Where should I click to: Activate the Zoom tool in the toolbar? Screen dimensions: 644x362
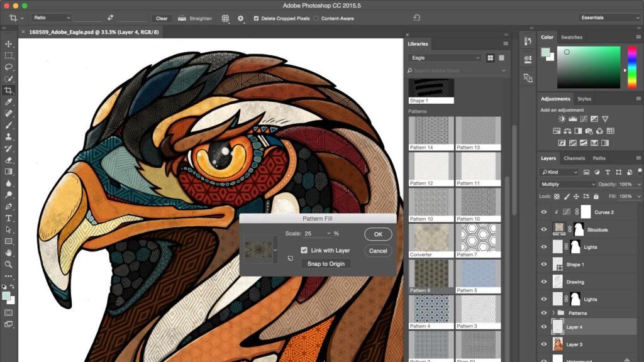(9, 264)
